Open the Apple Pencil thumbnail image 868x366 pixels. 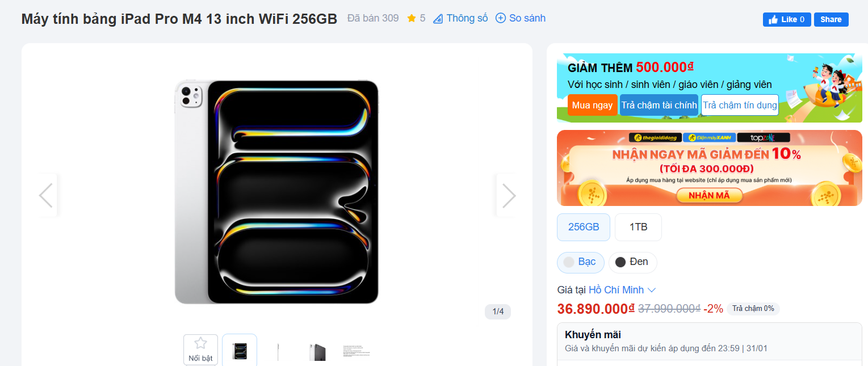pos(278,352)
